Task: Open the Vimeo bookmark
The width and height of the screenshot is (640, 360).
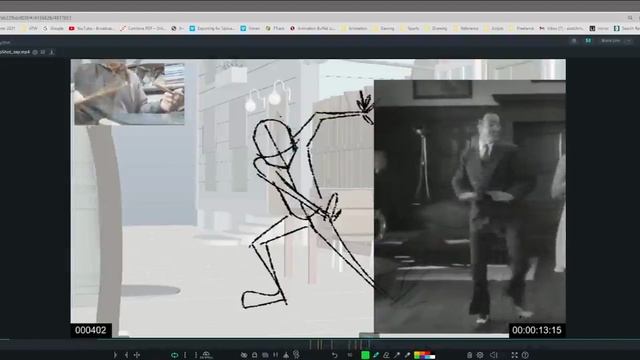Action: 250,28
